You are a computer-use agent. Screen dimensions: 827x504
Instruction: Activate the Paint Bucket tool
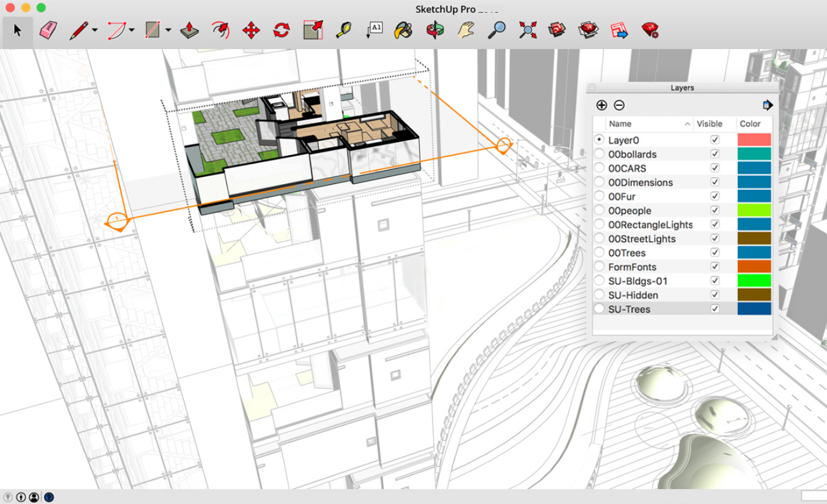pos(403,30)
